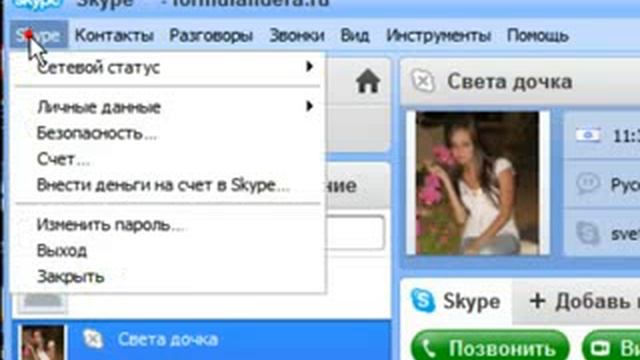Open the Разговоры menu
Viewport: 640px width, 360px height.
coord(211,36)
